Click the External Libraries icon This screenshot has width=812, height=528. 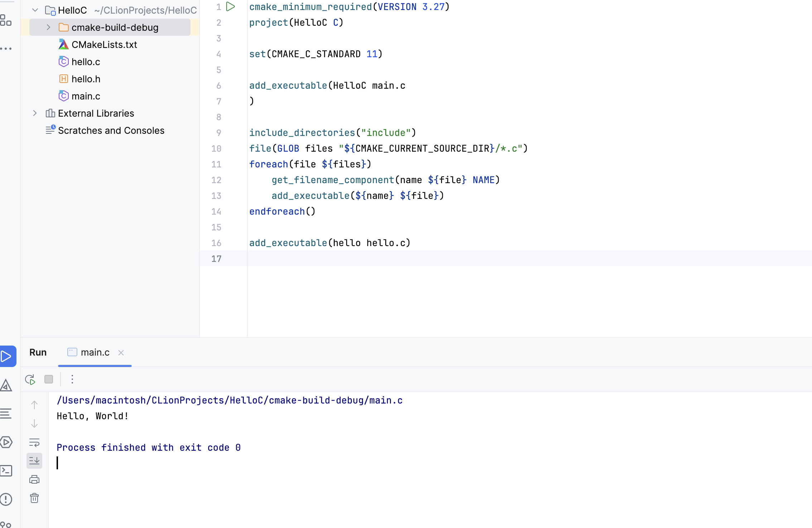point(50,113)
